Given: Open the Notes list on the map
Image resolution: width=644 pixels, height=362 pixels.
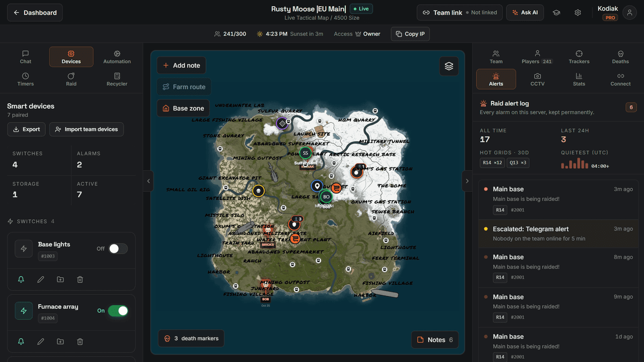Looking at the screenshot, I should pos(435,339).
